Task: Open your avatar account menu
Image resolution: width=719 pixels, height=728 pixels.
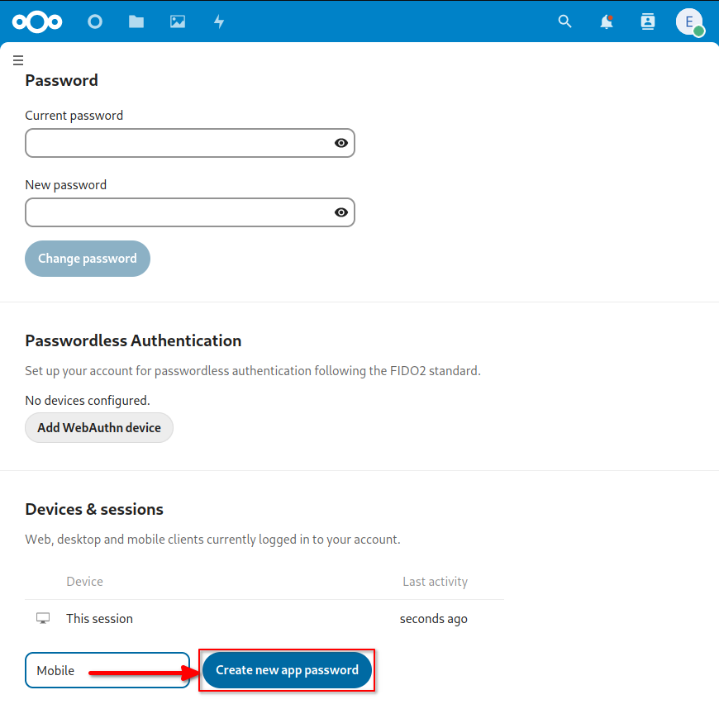Action: pos(689,21)
